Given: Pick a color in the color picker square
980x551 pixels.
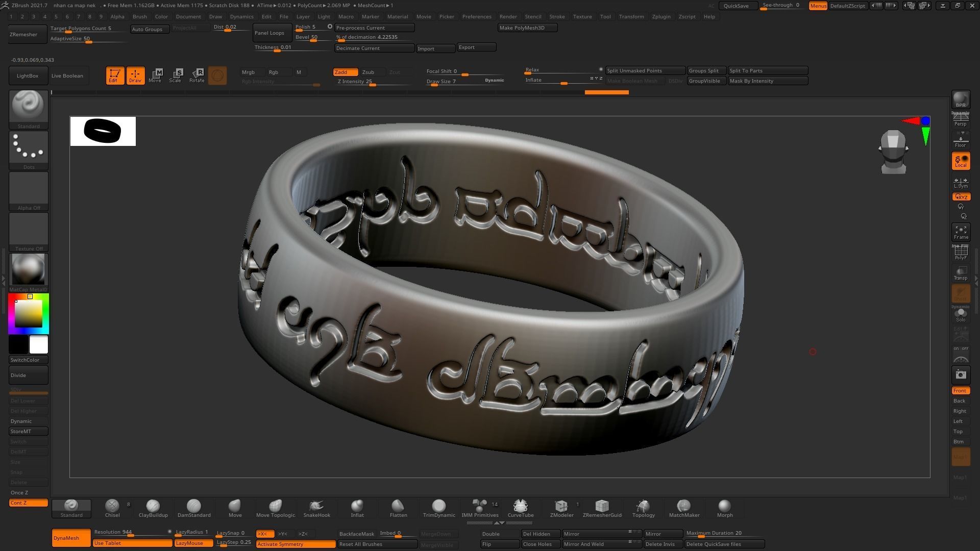Looking at the screenshot, I should click(x=29, y=313).
